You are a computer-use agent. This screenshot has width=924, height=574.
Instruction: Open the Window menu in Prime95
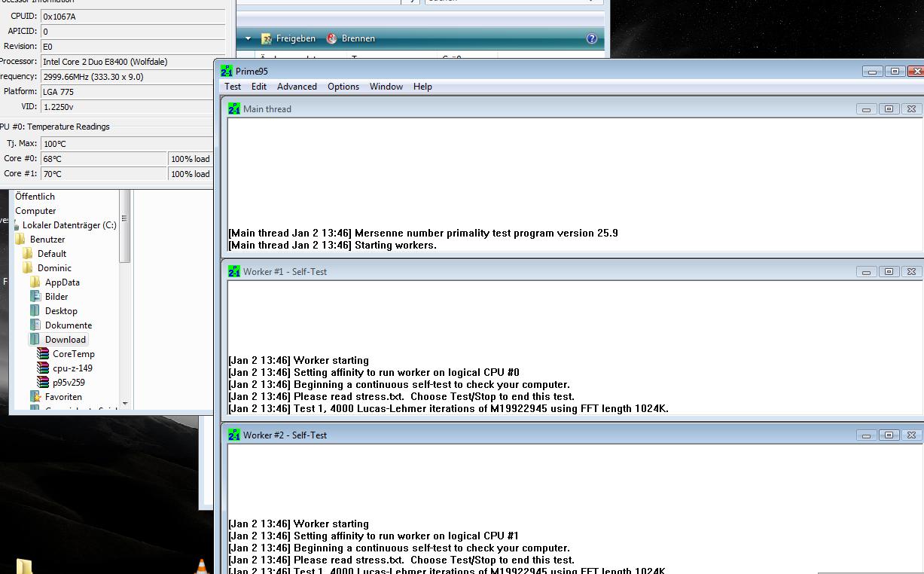pyautogui.click(x=386, y=87)
